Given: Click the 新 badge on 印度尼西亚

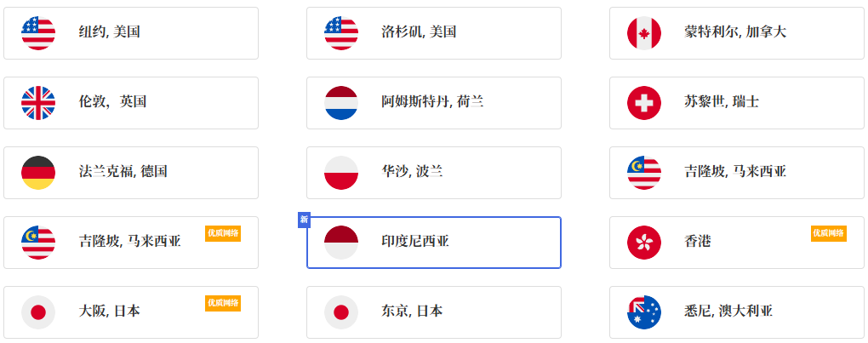Looking at the screenshot, I should [x=304, y=221].
